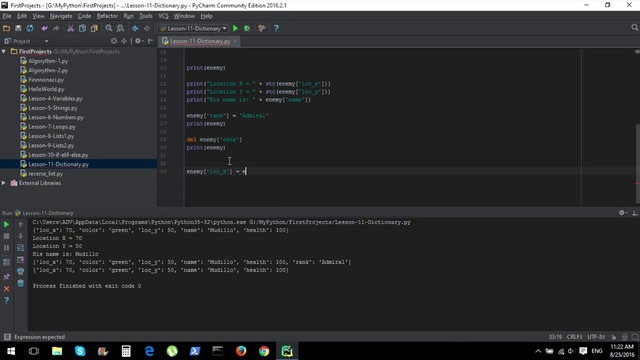Click Up the Stack Trace arrow
This screenshot has height=360, width=640.
20,224
